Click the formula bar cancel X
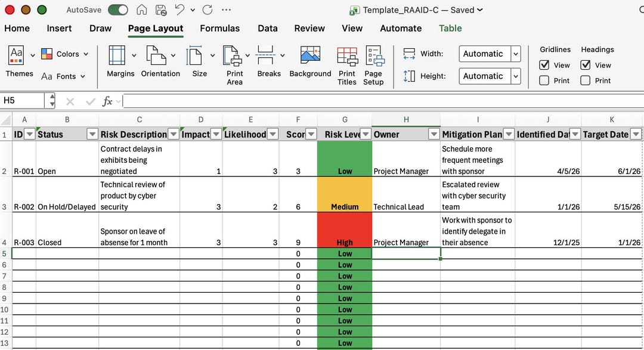Screen dimensions: 644x350 coord(70,101)
